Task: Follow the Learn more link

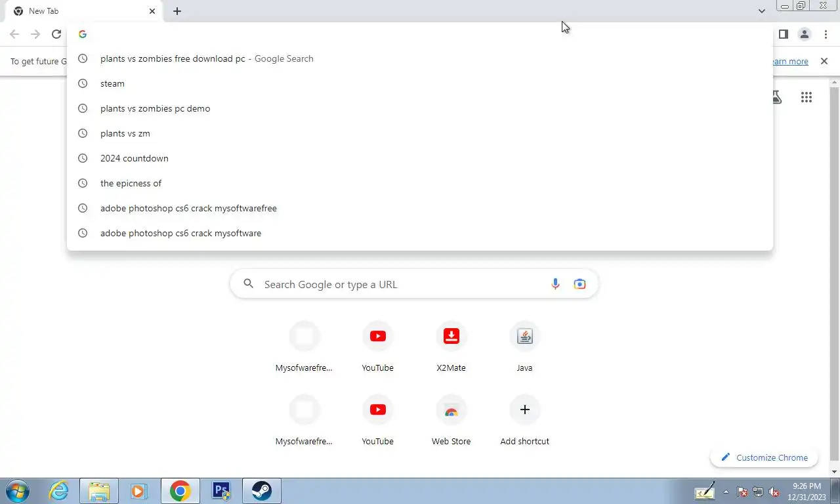Action: tap(790, 61)
